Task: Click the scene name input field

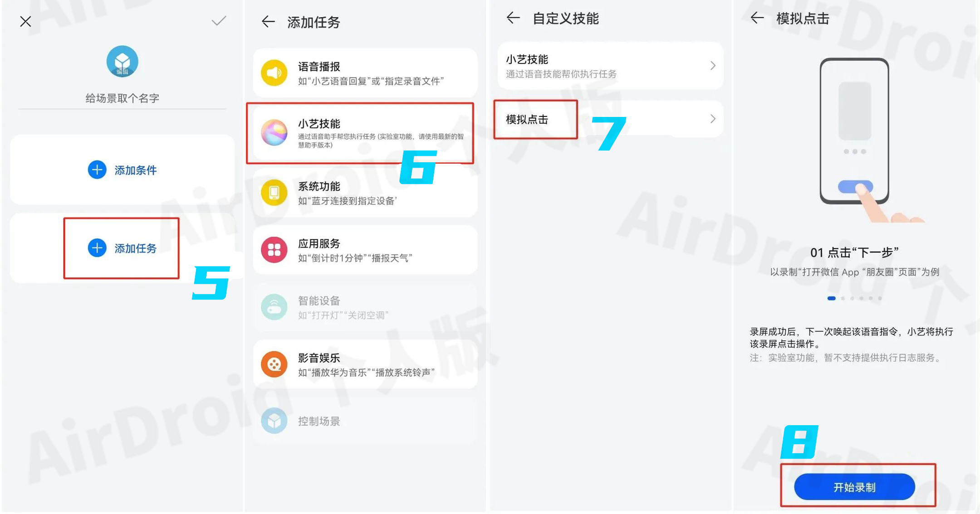Action: click(x=122, y=98)
